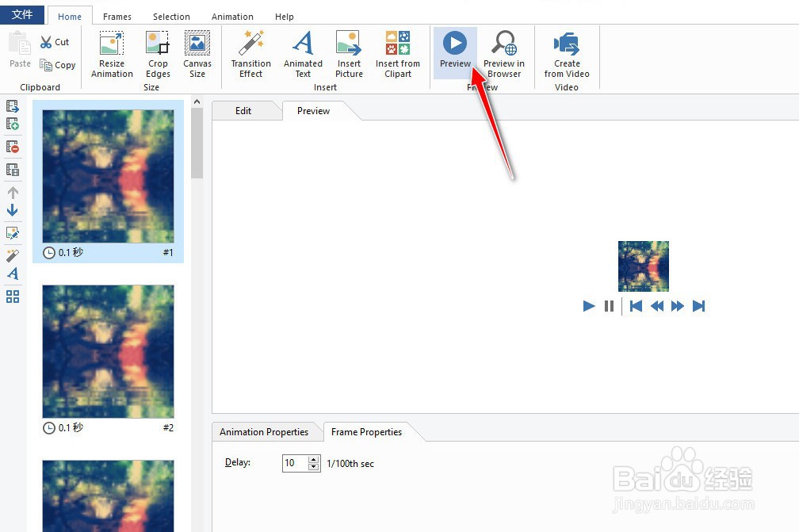This screenshot has width=799, height=532.
Task: Click frame list scroll up arrow
Action: (x=197, y=102)
